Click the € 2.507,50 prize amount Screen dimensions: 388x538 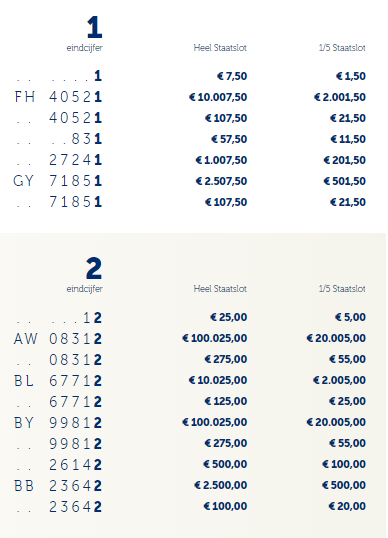[221, 181]
